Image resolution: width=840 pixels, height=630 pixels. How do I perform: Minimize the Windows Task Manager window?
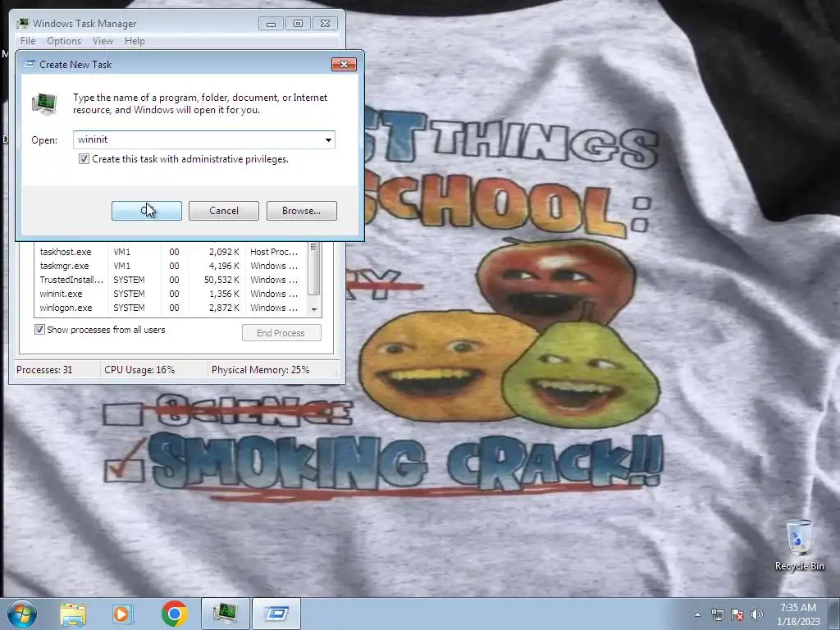click(x=271, y=24)
